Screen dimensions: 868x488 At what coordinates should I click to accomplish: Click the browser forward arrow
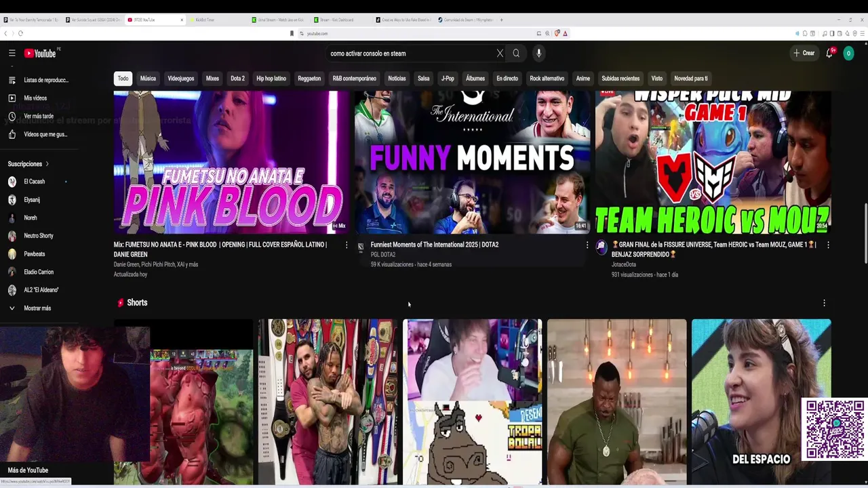[x=13, y=33]
